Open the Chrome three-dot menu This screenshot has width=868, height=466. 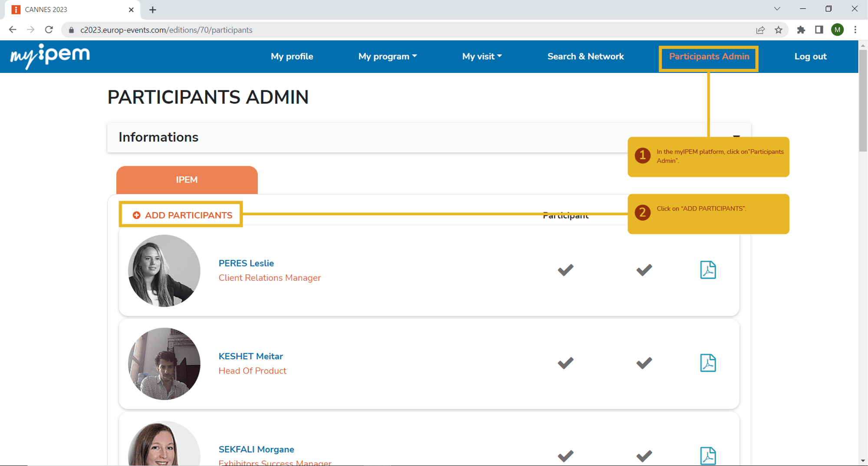click(x=855, y=30)
